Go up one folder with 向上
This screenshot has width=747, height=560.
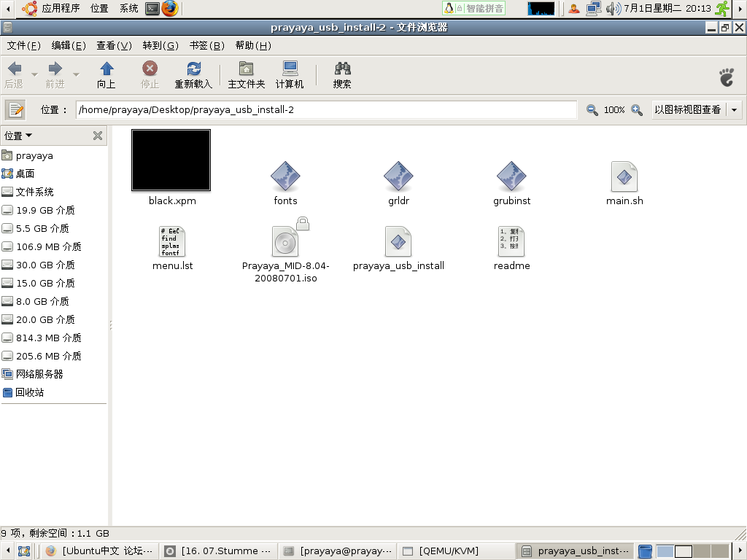point(107,75)
